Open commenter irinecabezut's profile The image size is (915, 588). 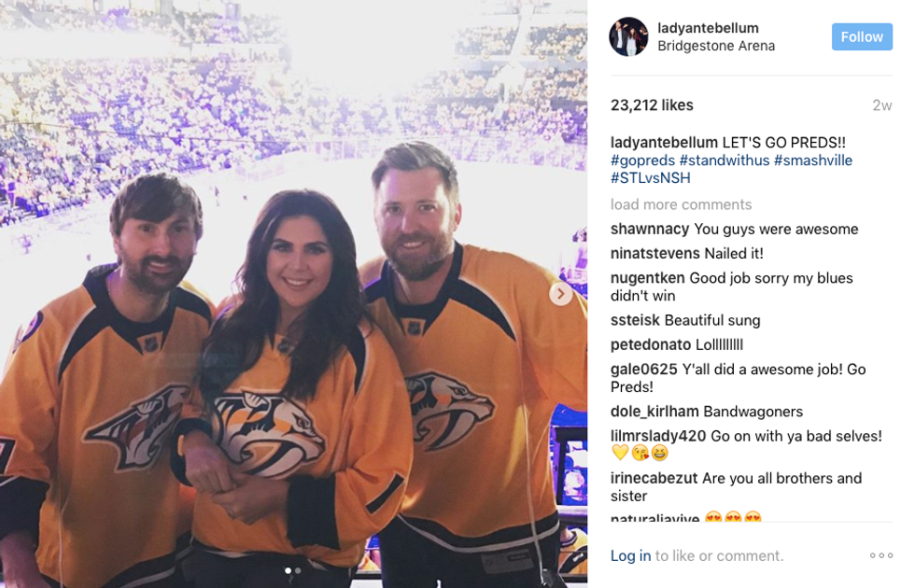(x=654, y=478)
